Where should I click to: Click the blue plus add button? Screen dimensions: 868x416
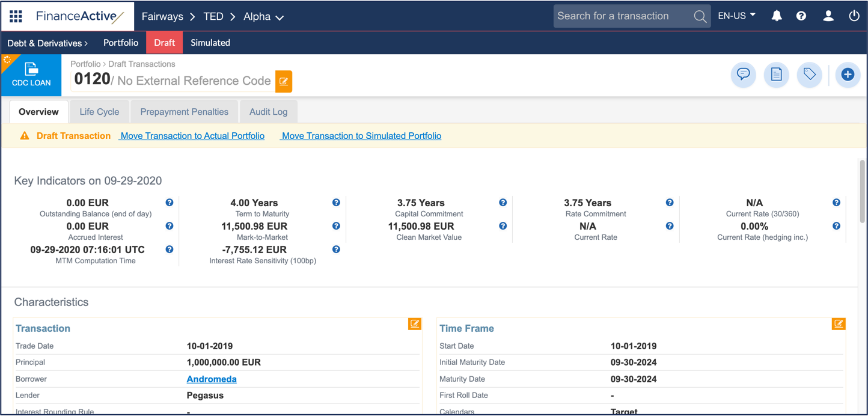848,75
